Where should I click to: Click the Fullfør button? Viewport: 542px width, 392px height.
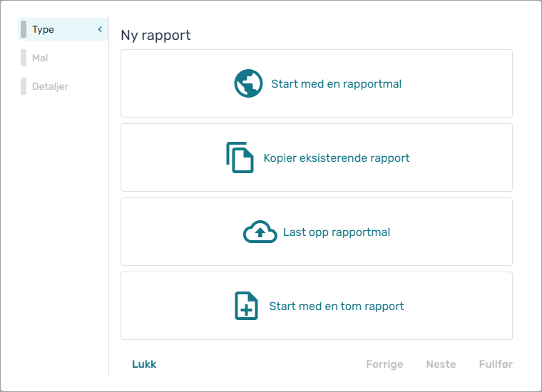point(496,364)
